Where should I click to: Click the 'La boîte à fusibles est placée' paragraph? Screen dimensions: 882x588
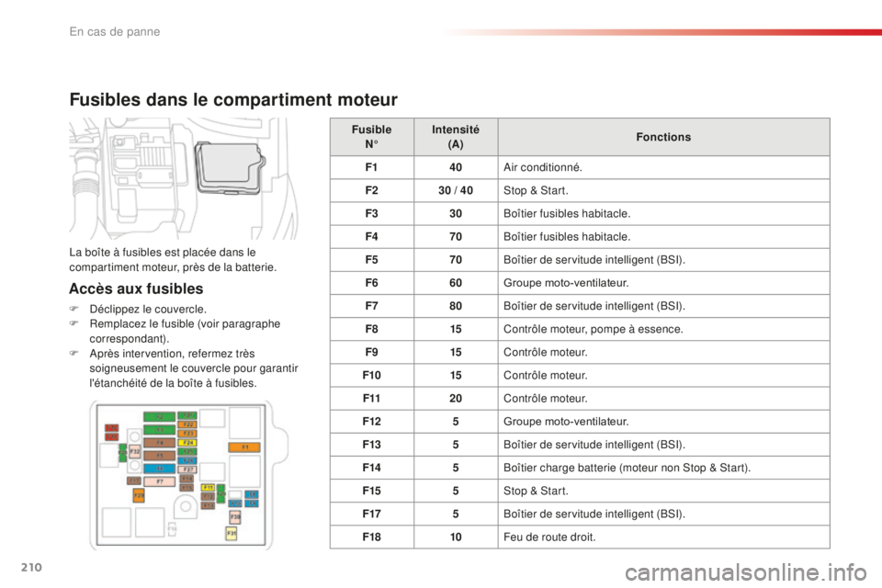pyautogui.click(x=173, y=259)
